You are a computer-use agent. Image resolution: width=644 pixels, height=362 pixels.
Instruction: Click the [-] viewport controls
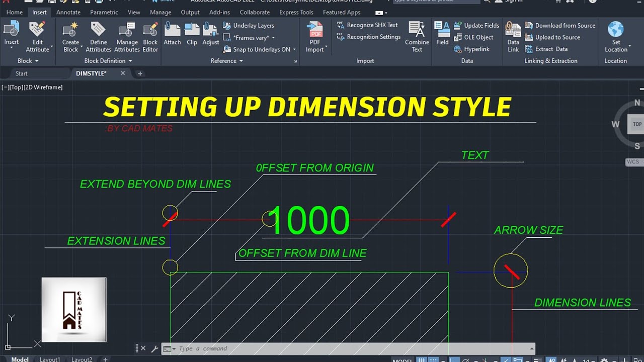(x=6, y=87)
